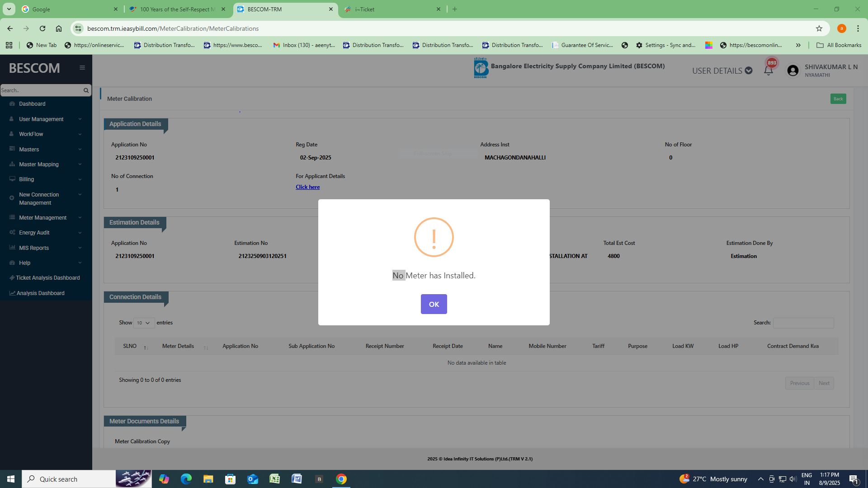Click the green Back button

838,99
